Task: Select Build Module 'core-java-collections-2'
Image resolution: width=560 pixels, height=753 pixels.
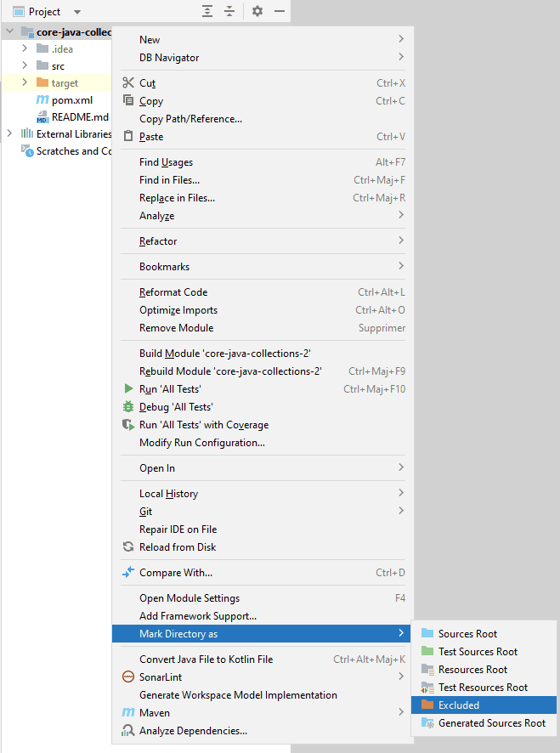Action: [263, 353]
